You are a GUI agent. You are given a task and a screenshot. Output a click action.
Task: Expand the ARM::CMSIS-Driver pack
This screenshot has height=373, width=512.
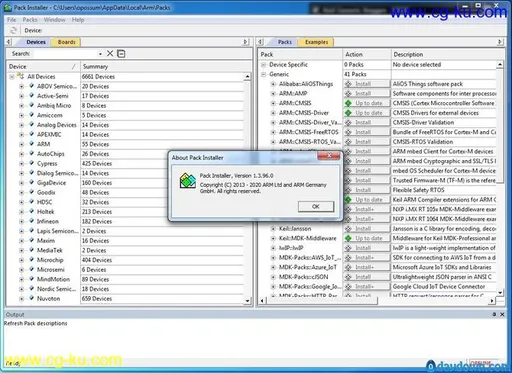click(x=273, y=113)
